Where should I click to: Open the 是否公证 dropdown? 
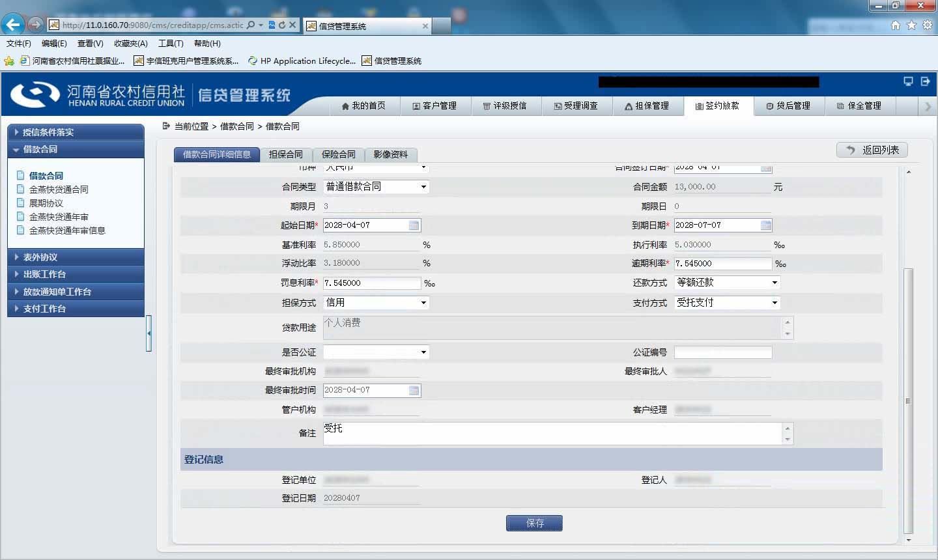coord(376,352)
